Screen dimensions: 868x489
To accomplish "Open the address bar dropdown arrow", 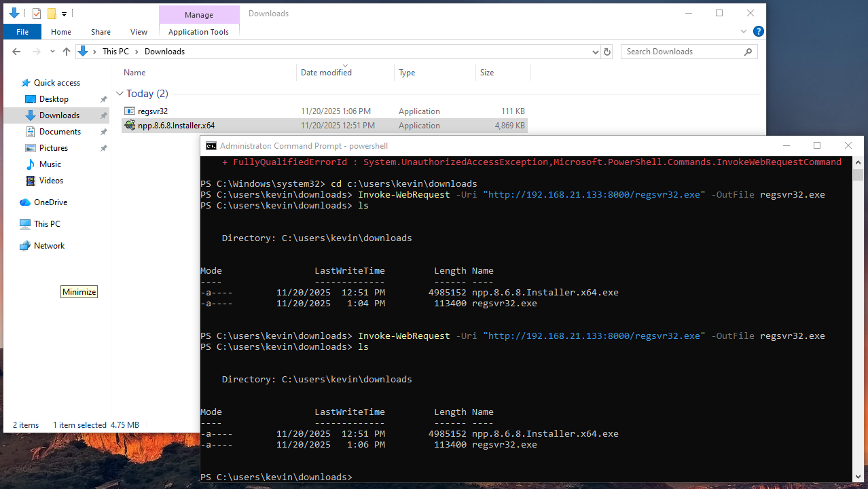I will [595, 51].
